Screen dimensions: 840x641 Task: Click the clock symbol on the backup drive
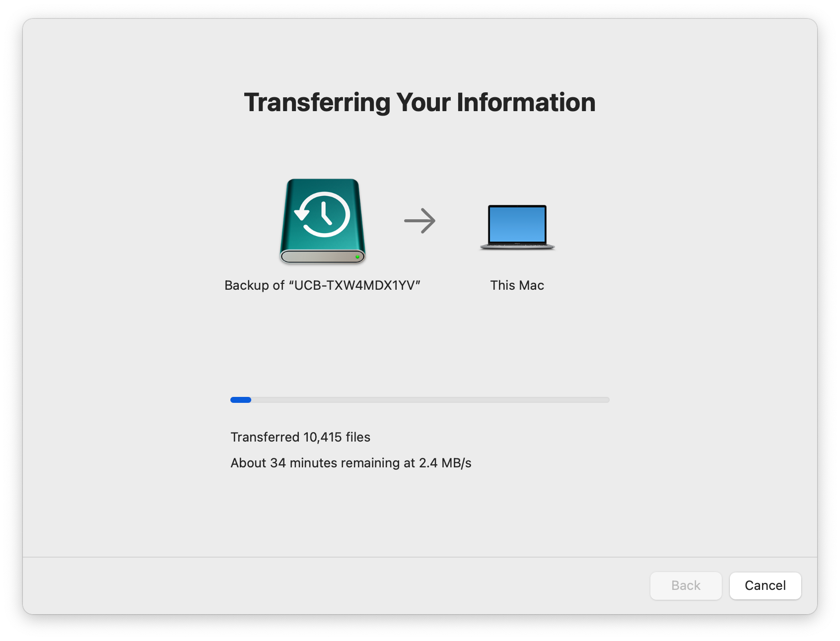tap(324, 214)
